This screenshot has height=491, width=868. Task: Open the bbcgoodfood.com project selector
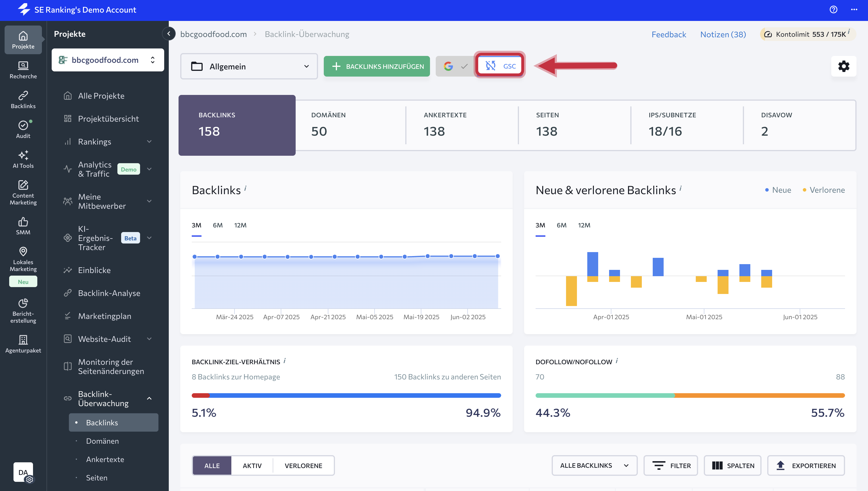click(x=108, y=60)
